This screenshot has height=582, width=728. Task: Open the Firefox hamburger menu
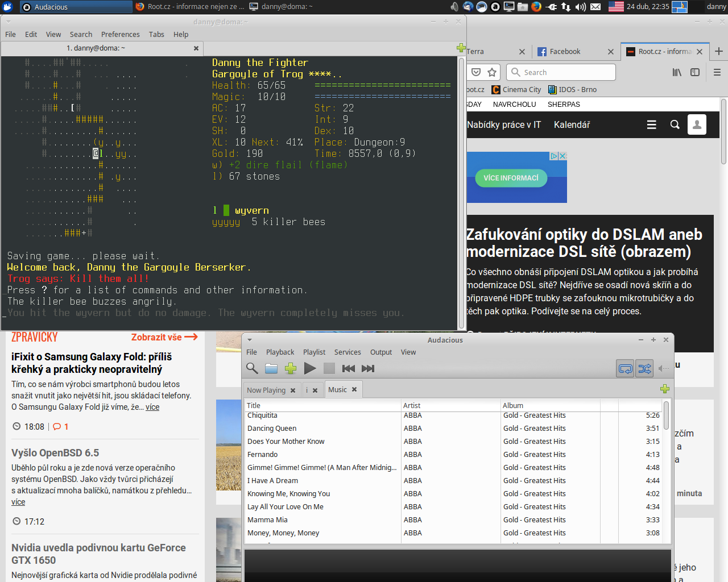point(717,72)
